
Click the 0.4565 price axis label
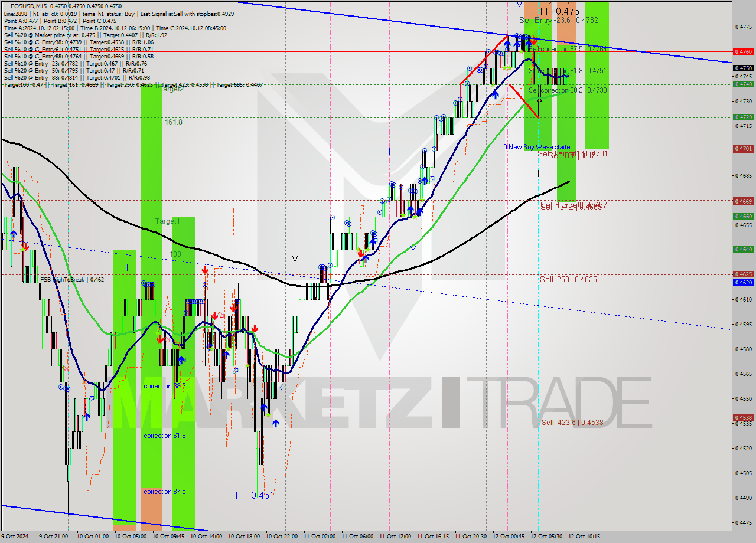pyautogui.click(x=743, y=374)
